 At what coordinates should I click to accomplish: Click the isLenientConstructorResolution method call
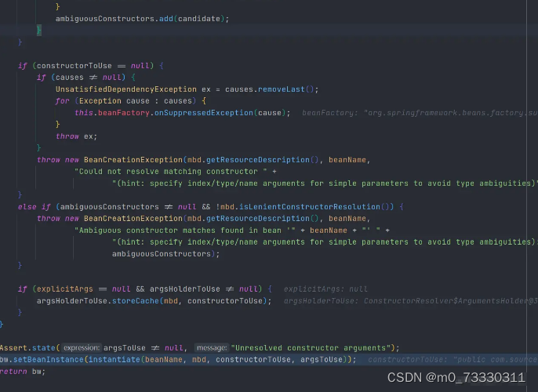(310, 207)
